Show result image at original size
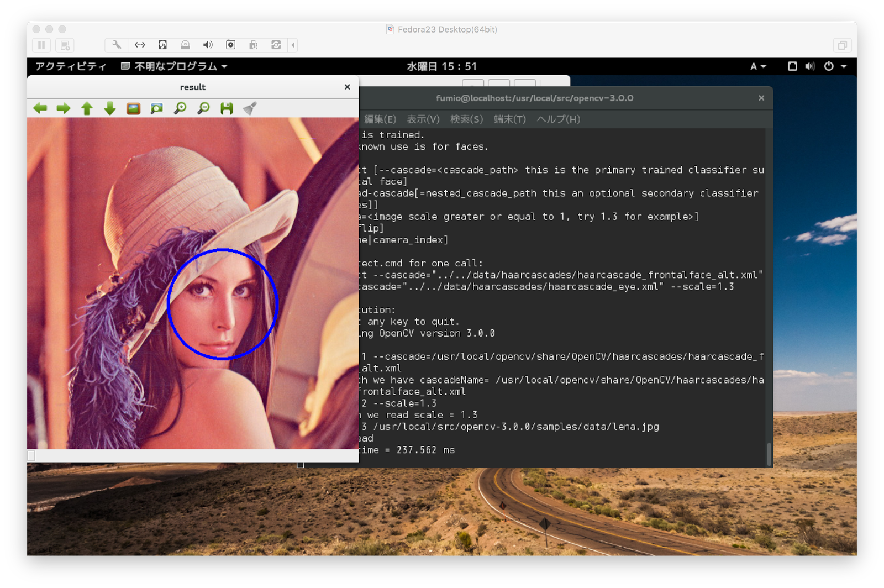This screenshot has width=884, height=588. pos(133,108)
